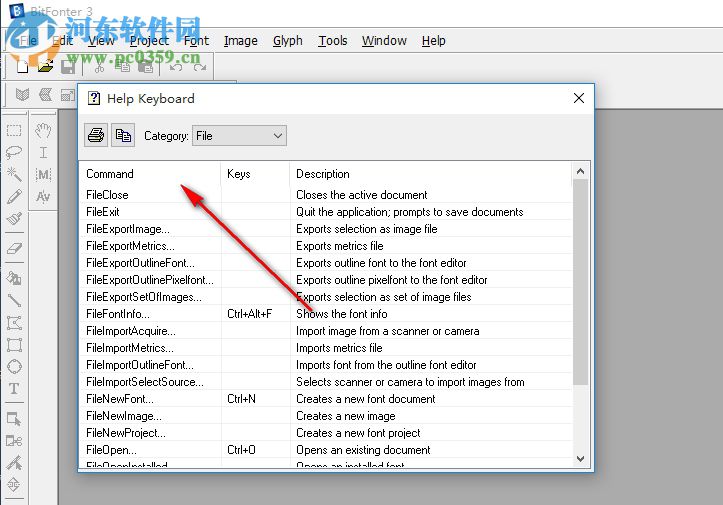Open the Category dropdown showing File
Viewport: 723px width, 505px height.
click(239, 136)
